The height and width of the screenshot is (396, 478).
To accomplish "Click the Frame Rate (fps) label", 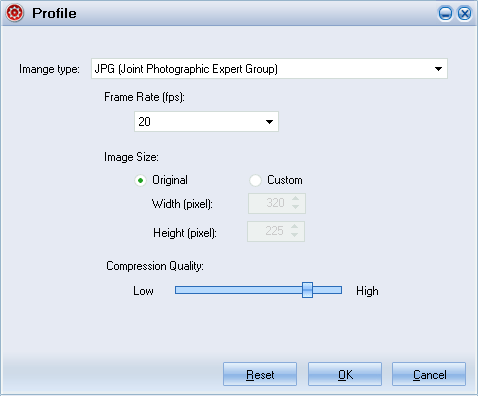I will pos(144,97).
